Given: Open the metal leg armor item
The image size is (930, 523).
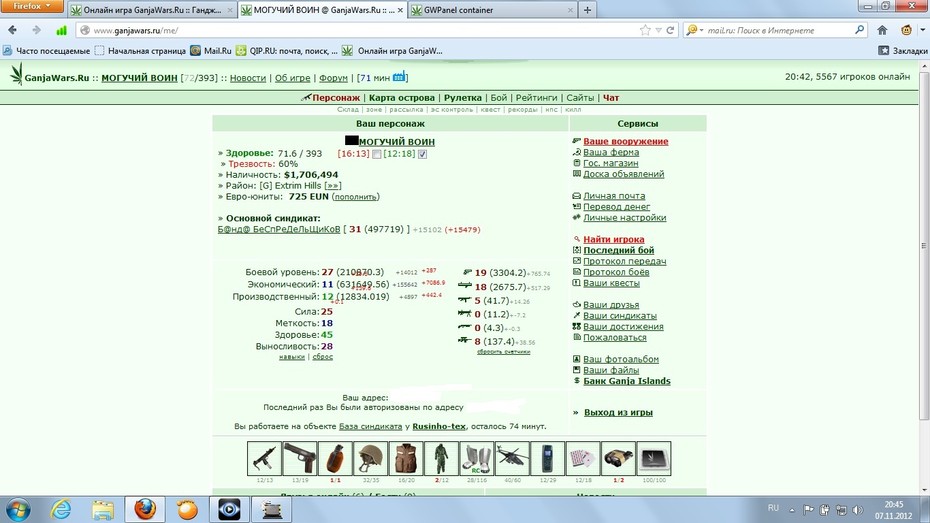Looking at the screenshot, I should point(477,458).
